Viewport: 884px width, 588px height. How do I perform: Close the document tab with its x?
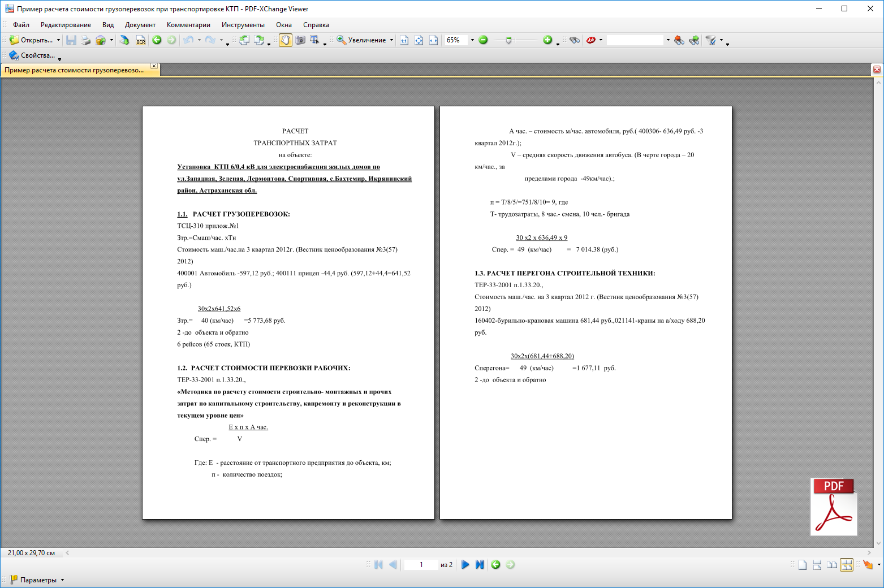pyautogui.click(x=154, y=67)
